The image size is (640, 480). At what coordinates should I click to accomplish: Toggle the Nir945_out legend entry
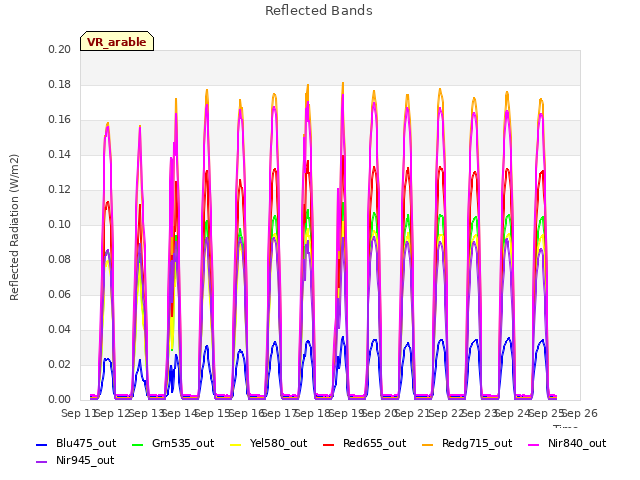(x=75, y=460)
